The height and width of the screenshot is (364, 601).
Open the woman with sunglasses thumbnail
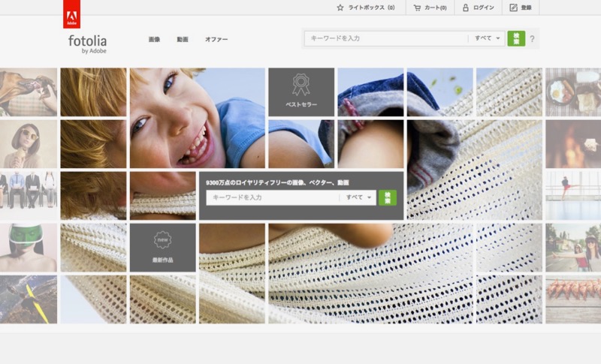click(29, 144)
